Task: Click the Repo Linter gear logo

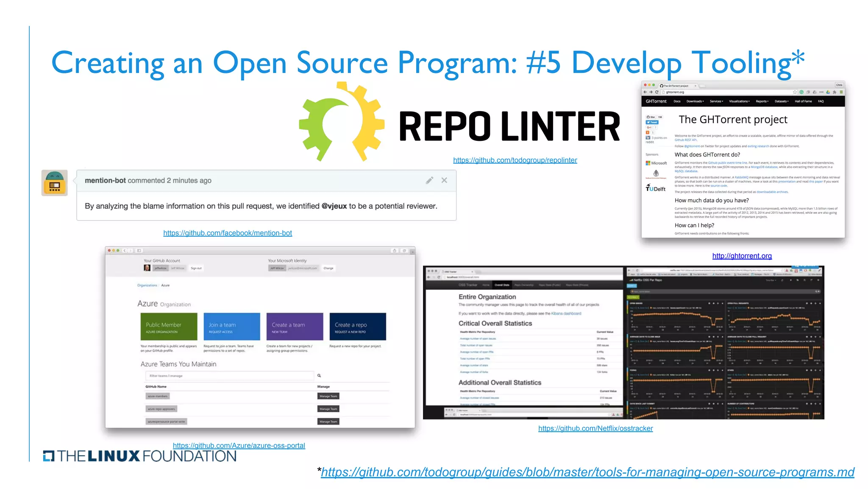Action: [x=342, y=122]
